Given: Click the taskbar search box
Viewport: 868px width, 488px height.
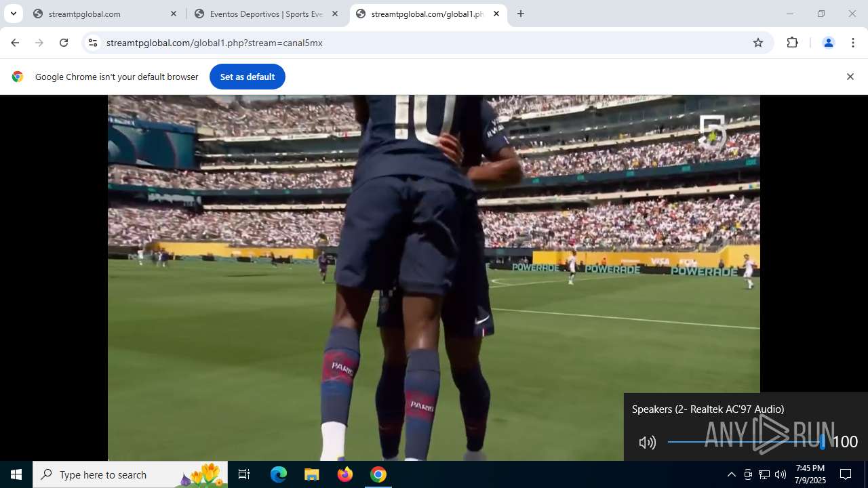Looking at the screenshot, I should click(130, 474).
